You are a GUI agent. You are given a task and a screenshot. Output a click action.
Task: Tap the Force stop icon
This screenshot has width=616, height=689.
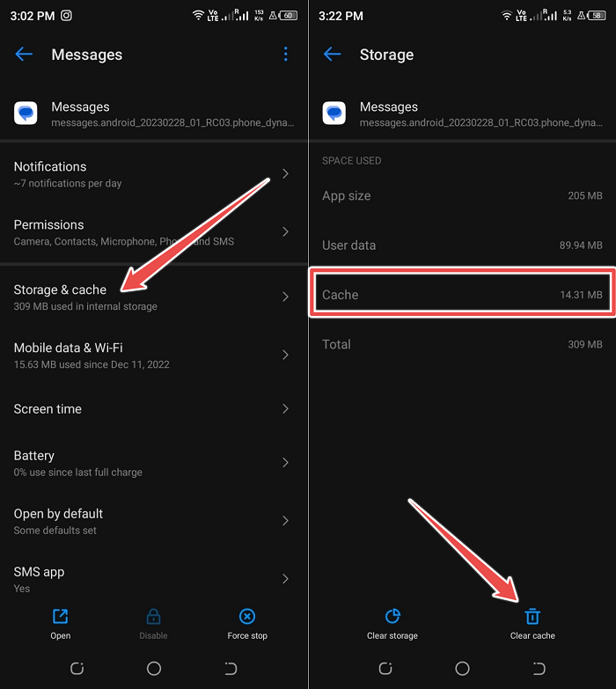click(x=247, y=616)
